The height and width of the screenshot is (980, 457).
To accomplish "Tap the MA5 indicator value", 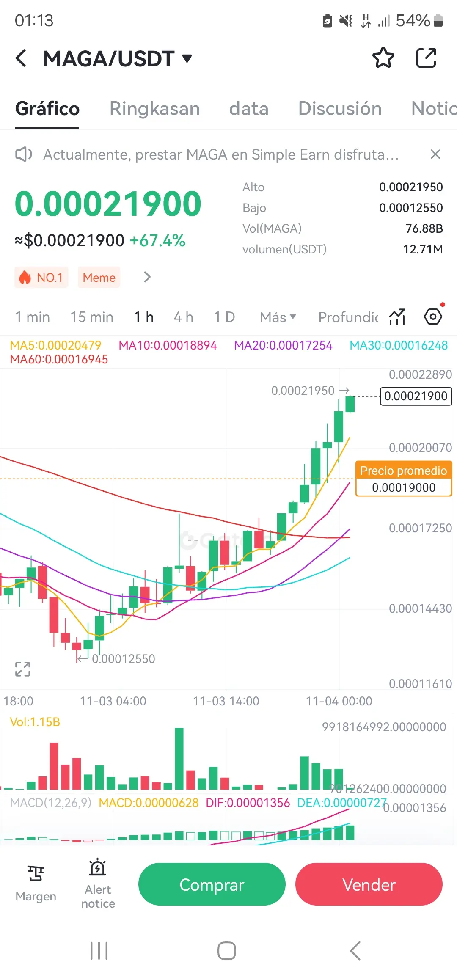I will click(x=55, y=345).
